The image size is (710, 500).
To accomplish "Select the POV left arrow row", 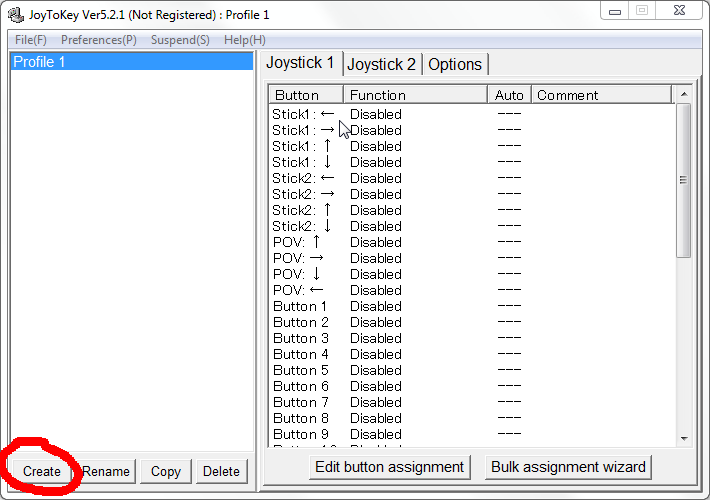I will pos(471,290).
